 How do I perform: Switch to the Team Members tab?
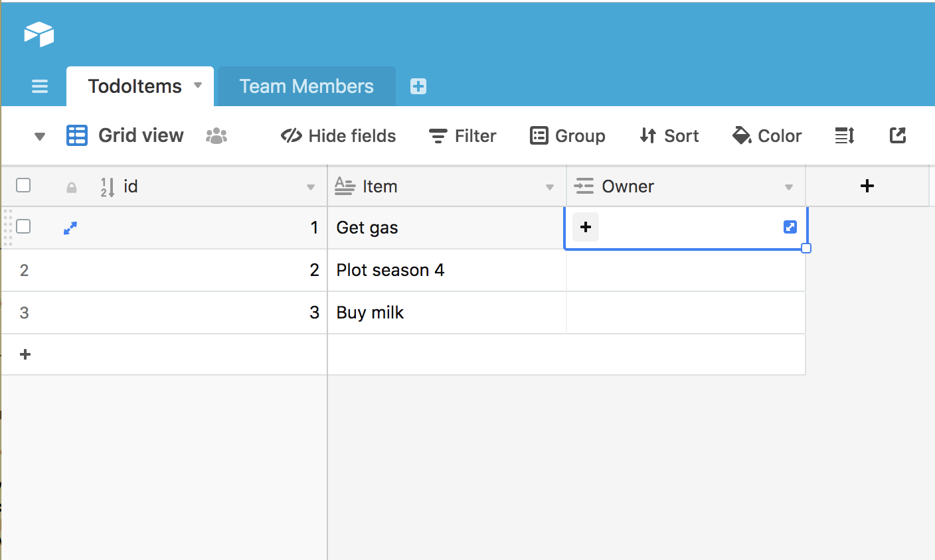306,86
